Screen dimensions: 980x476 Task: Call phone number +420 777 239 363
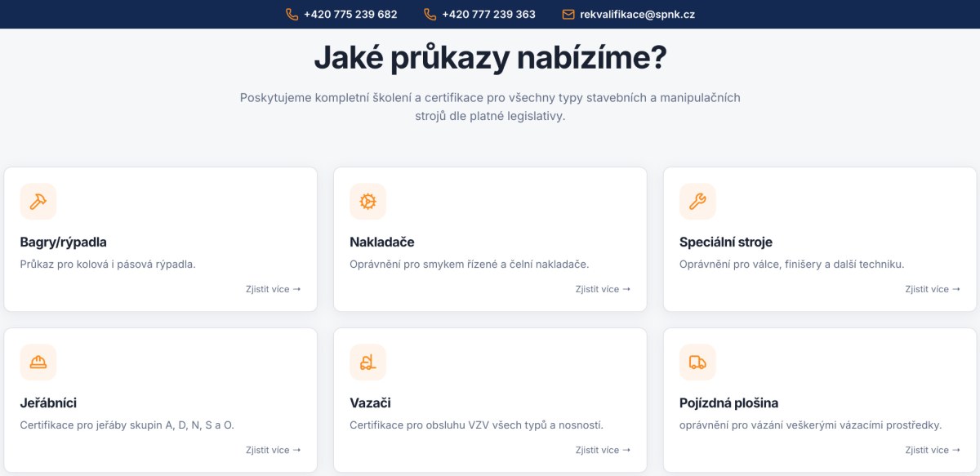(x=489, y=14)
